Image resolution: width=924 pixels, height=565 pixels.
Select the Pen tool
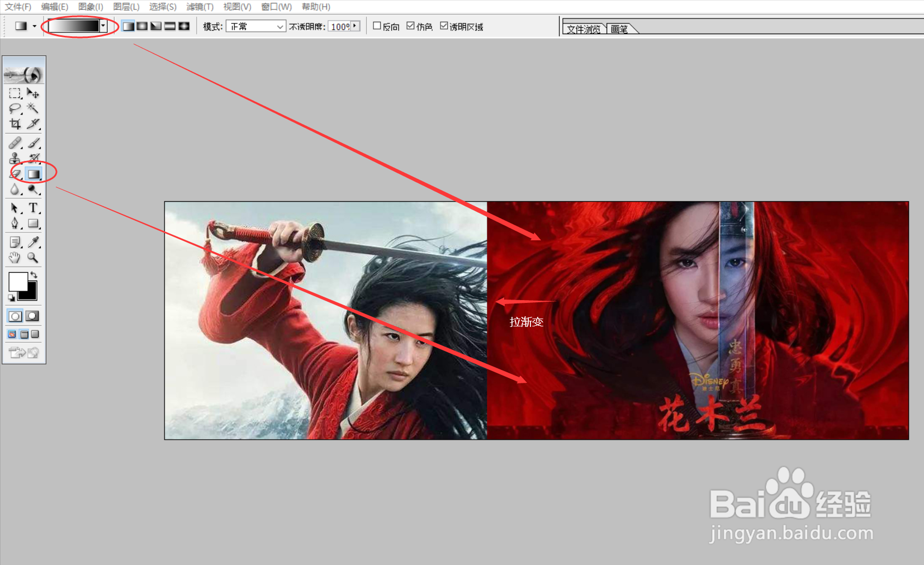15,224
